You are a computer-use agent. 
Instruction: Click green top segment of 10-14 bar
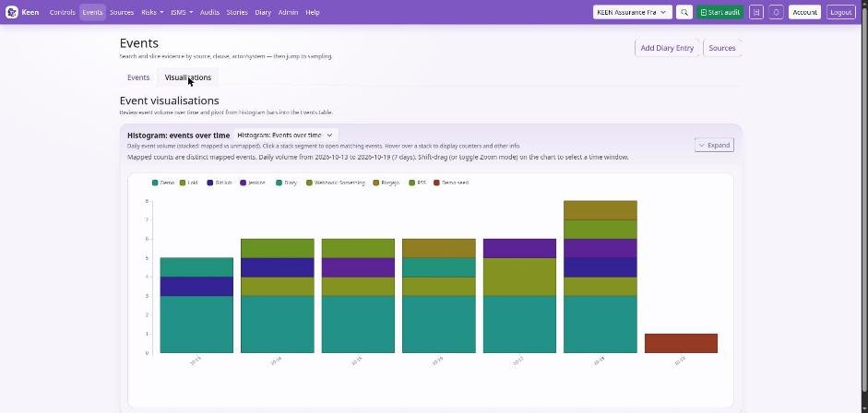[278, 248]
